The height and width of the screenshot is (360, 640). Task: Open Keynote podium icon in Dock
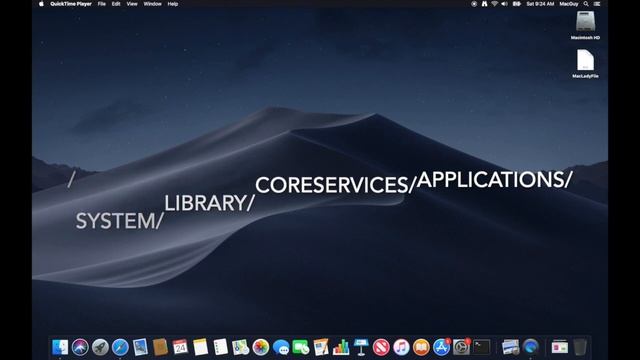point(361,347)
